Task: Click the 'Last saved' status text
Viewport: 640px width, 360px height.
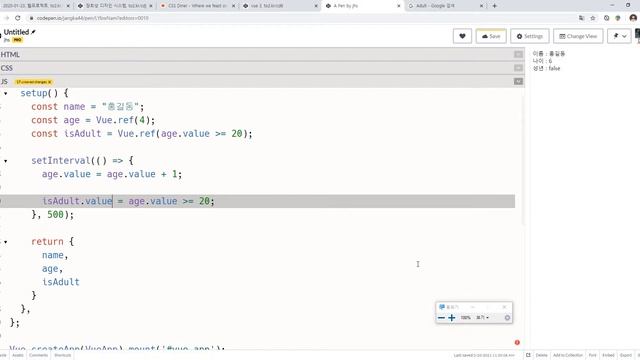Action: pos(484,356)
